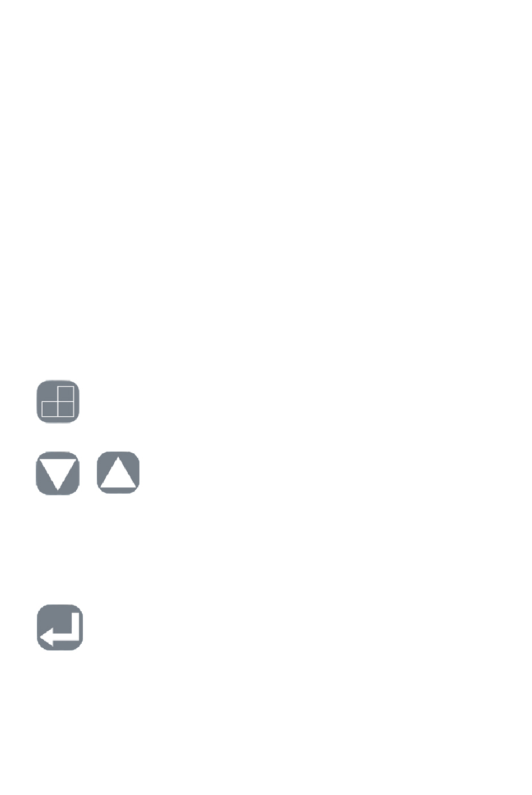Choose the white down-triangle on gray
The image size is (532, 795).
point(58,473)
